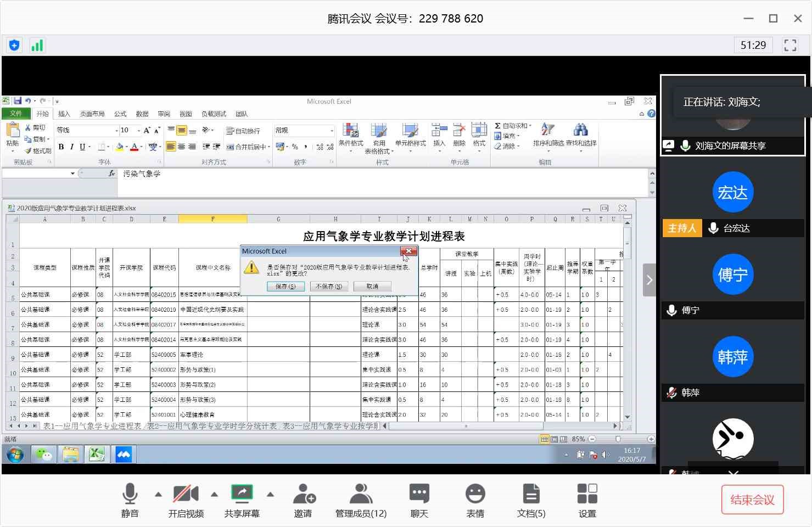Click the 共享屏幕 share screen icon

[242, 494]
